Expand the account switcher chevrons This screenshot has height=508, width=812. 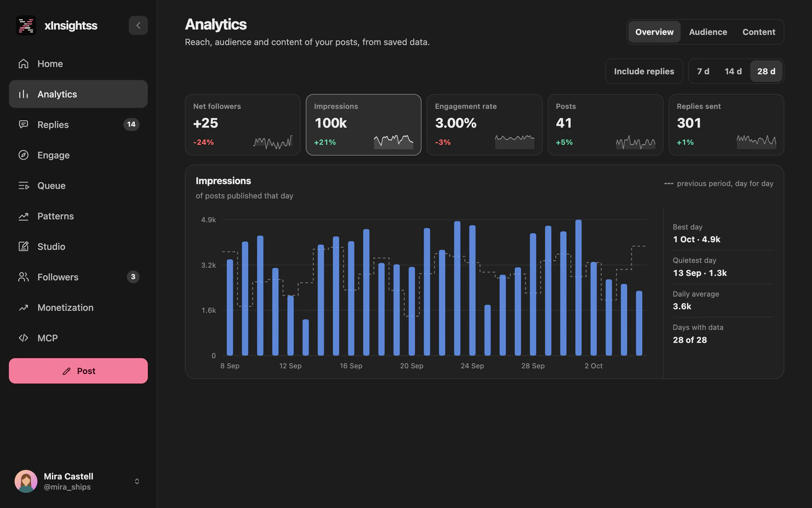click(x=137, y=481)
